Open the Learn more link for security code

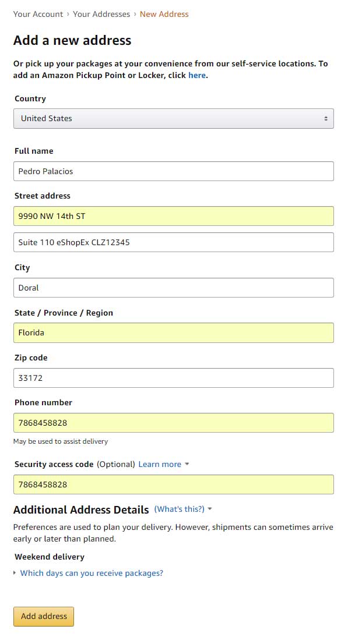(160, 464)
